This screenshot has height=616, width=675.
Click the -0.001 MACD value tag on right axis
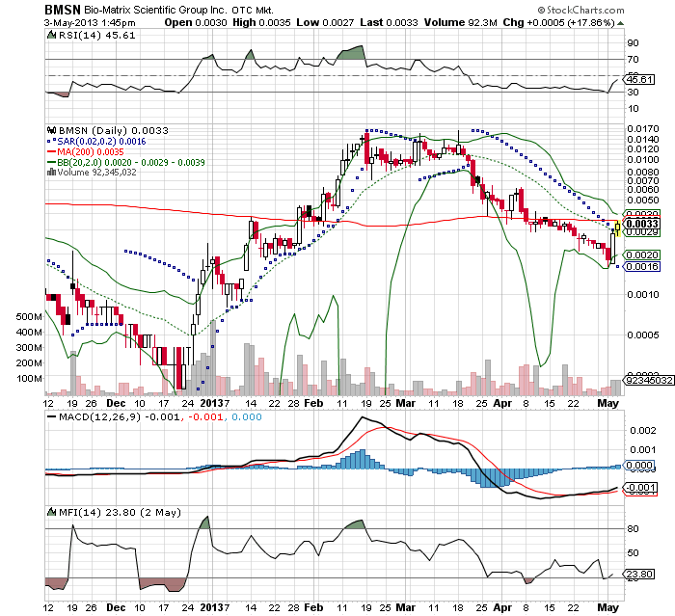(640, 488)
